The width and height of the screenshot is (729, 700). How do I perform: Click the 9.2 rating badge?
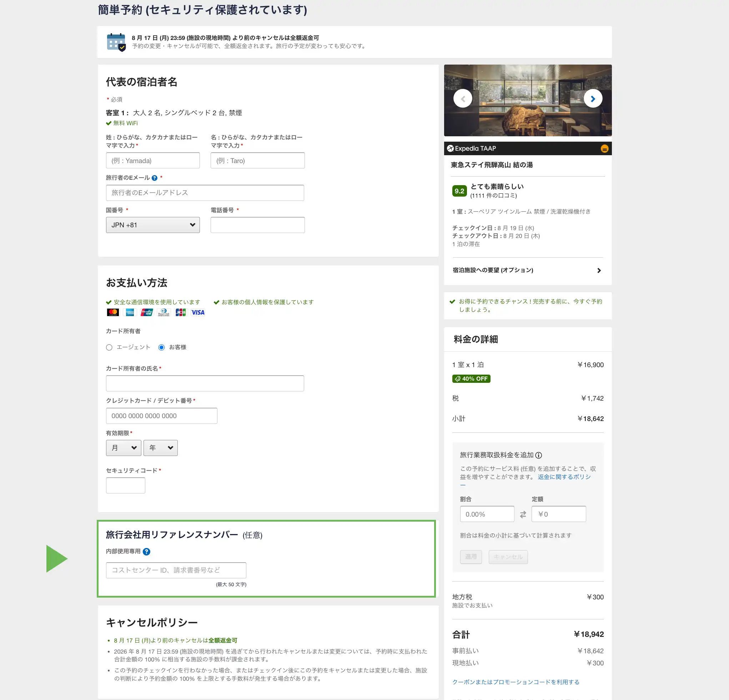tap(459, 191)
